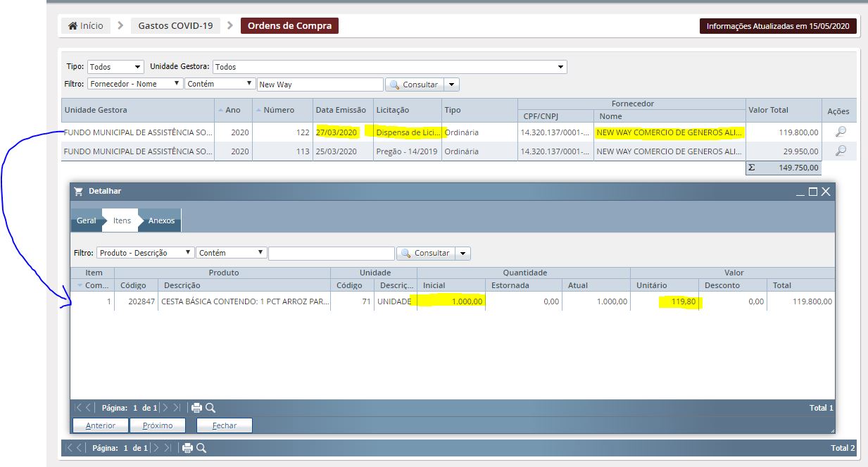Go to previous page in bottom main pager
The image size is (868, 467).
(x=79, y=448)
